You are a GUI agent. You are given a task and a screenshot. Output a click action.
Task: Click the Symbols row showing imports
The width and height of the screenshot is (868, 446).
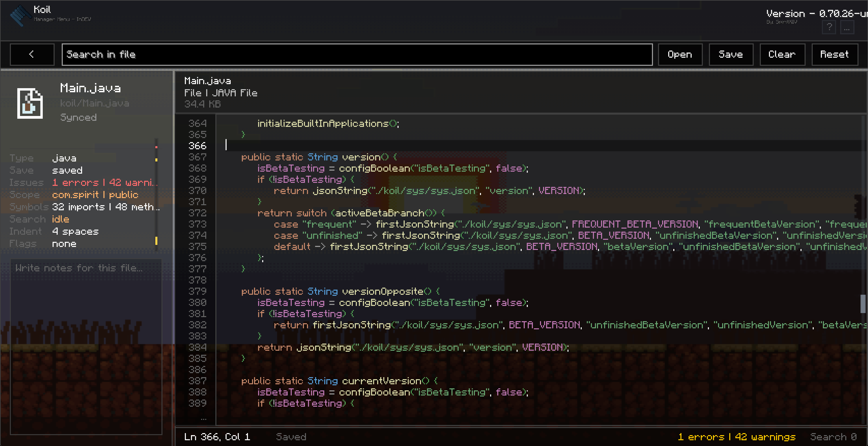[84, 207]
